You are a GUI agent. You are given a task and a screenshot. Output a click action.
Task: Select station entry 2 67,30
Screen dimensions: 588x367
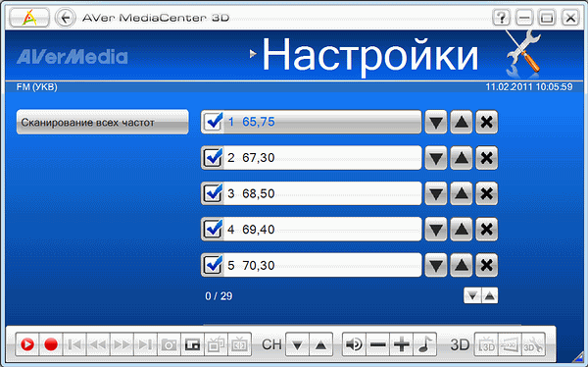click(x=312, y=158)
